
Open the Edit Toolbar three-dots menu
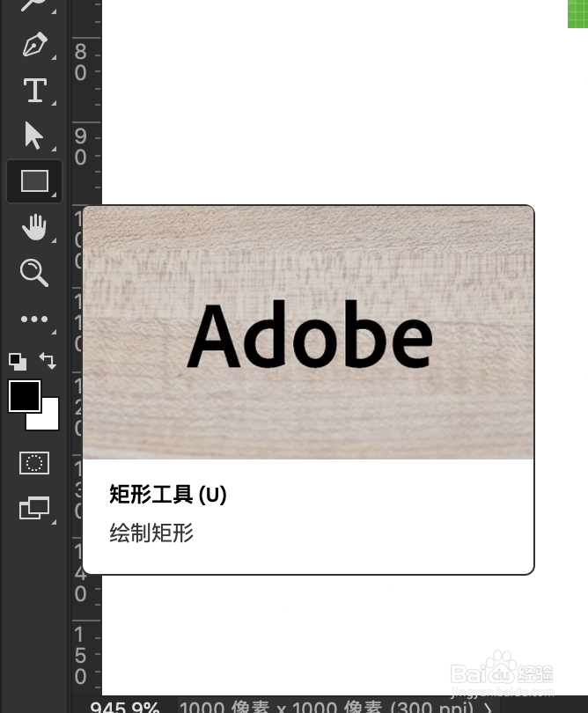point(34,320)
